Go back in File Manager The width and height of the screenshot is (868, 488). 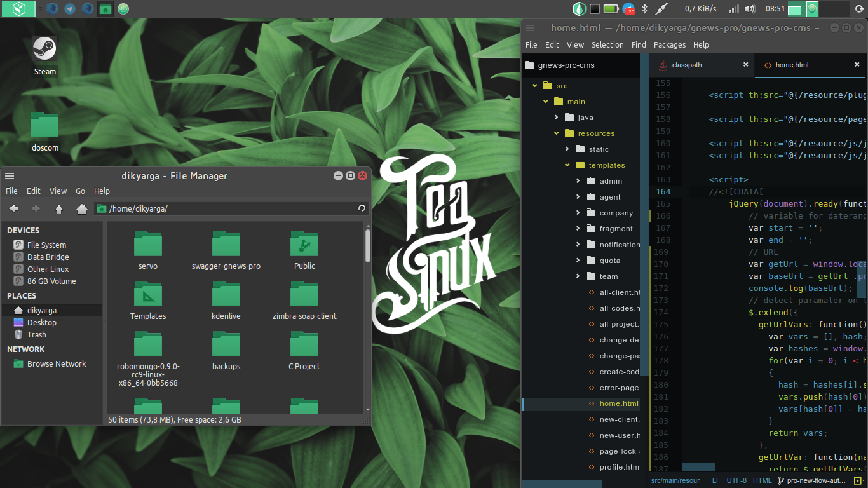pyautogui.click(x=13, y=208)
